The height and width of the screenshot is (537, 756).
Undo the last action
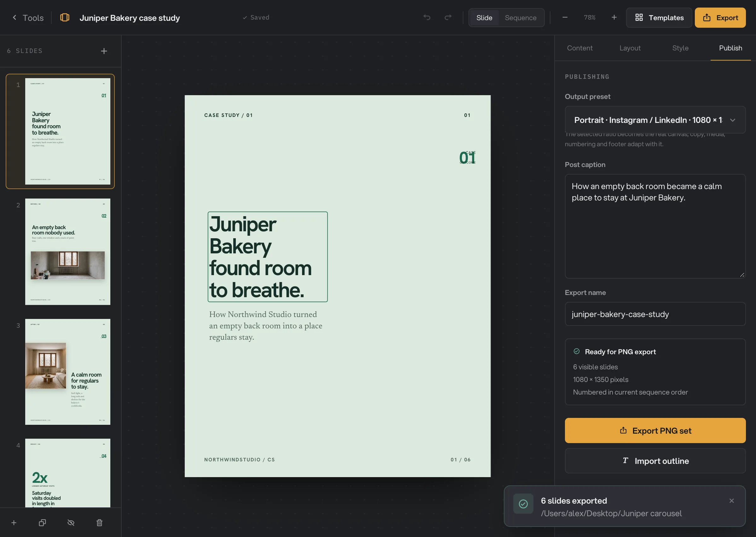pos(427,18)
